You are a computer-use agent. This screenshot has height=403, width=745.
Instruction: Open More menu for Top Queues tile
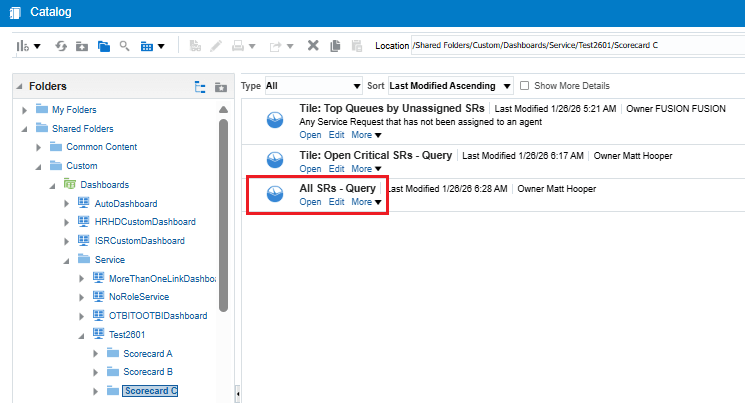point(366,135)
